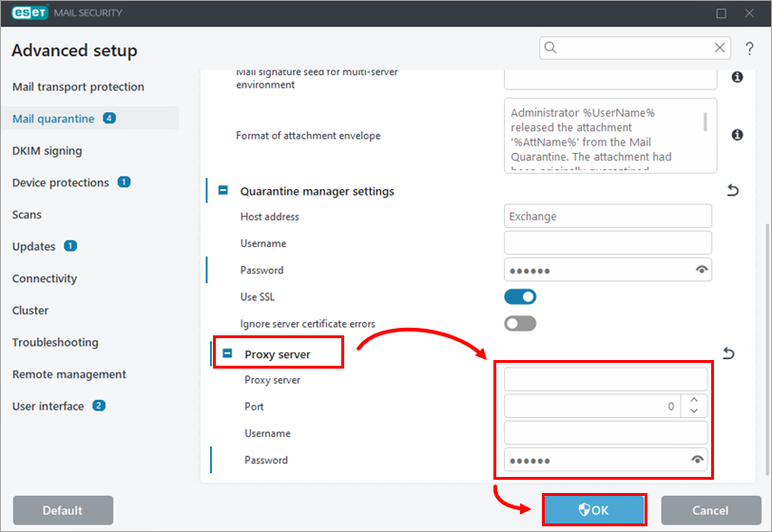Viewport: 772px width, 532px height.
Task: Select DKIM signing in the sidebar
Action: [x=47, y=150]
